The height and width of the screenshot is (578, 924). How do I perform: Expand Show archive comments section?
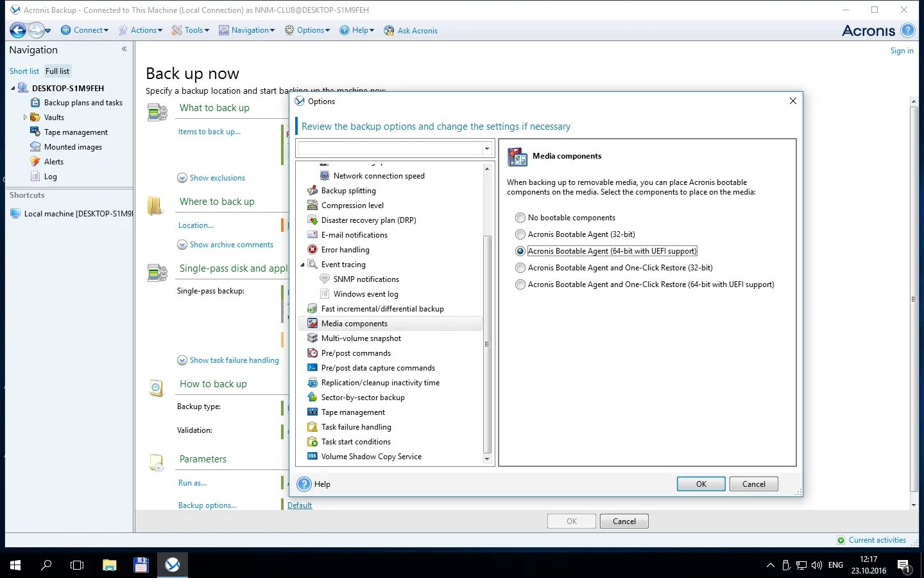[182, 245]
